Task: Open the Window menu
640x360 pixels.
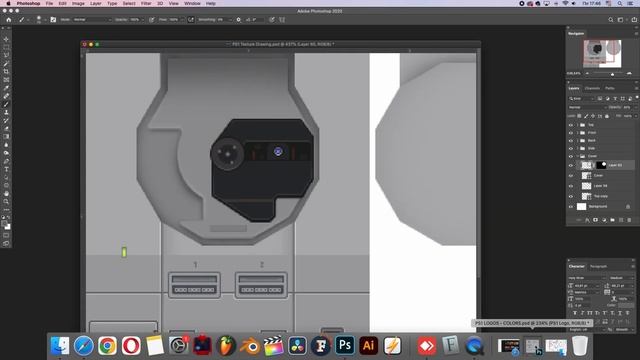Action: pyautogui.click(x=192, y=3)
